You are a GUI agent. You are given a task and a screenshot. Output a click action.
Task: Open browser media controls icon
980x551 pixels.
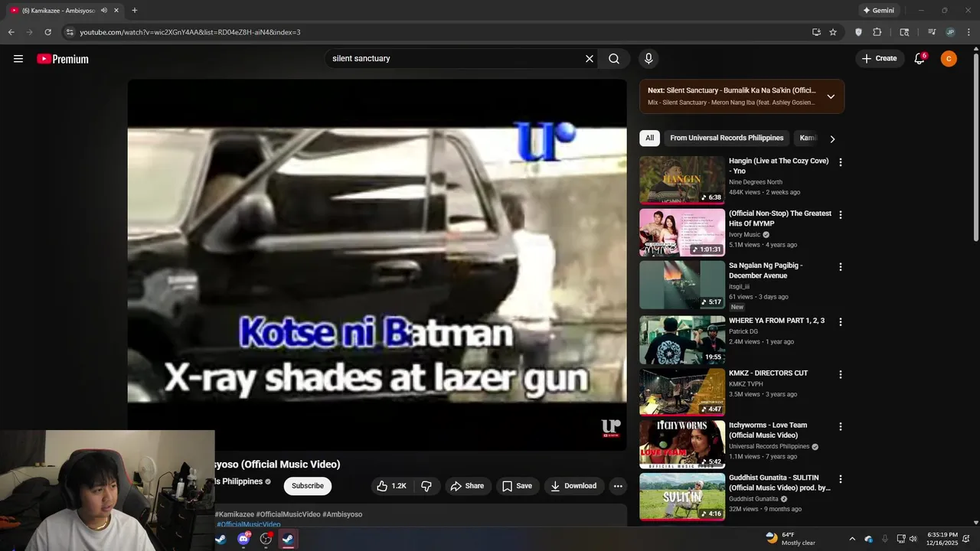(x=932, y=32)
